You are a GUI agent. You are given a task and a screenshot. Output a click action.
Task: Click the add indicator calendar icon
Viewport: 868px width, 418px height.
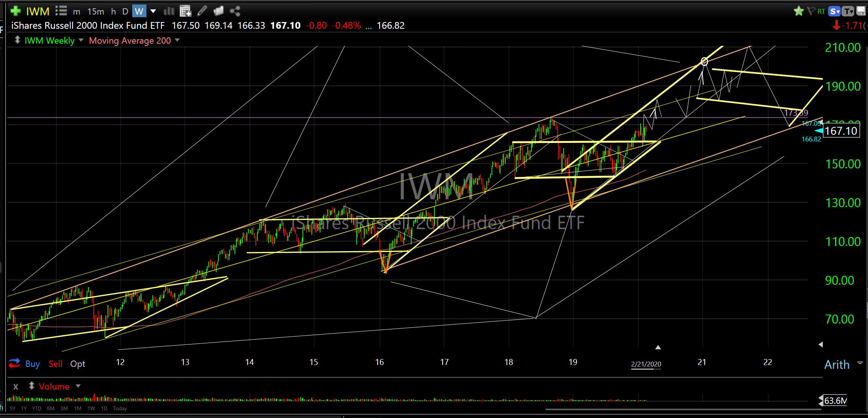pos(185,11)
